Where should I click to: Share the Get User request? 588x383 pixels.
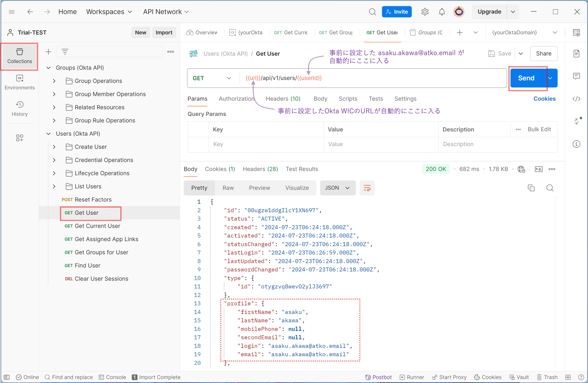544,54
